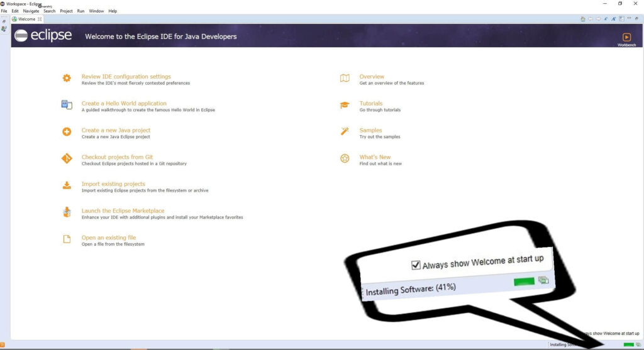Screen dimensions: 644x350
Task: Open the Customize Page toolbar icon
Action: tap(621, 19)
